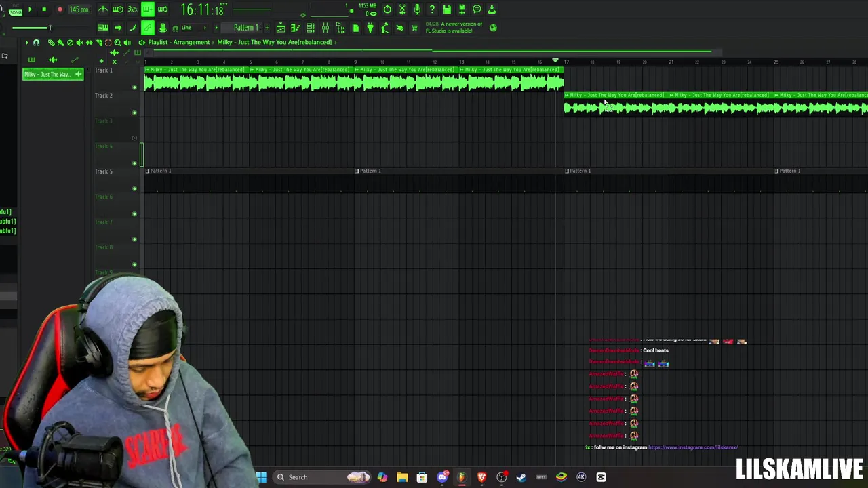This screenshot has width=868, height=488.
Task: Click 'A newer version of FL Studio is available' notice
Action: [454, 28]
